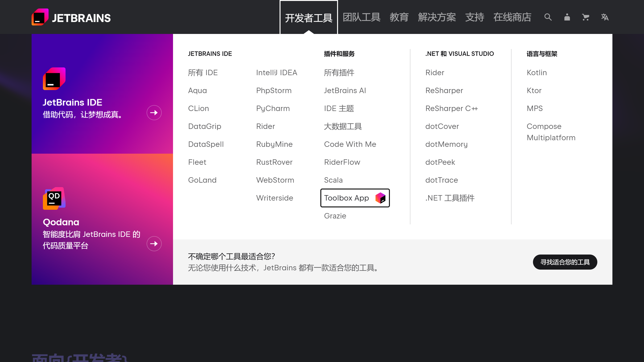Open the RubyMine link
This screenshot has width=644, height=362.
coord(274,144)
